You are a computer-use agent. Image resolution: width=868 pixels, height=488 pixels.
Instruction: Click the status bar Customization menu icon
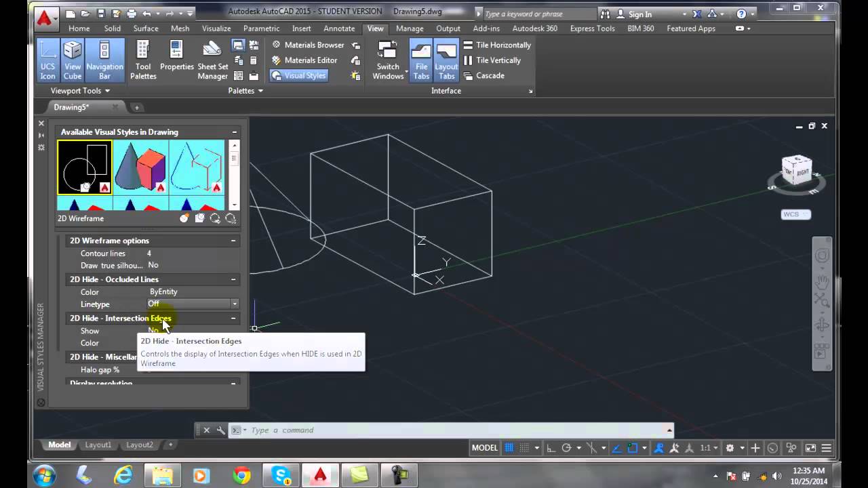[x=826, y=448]
